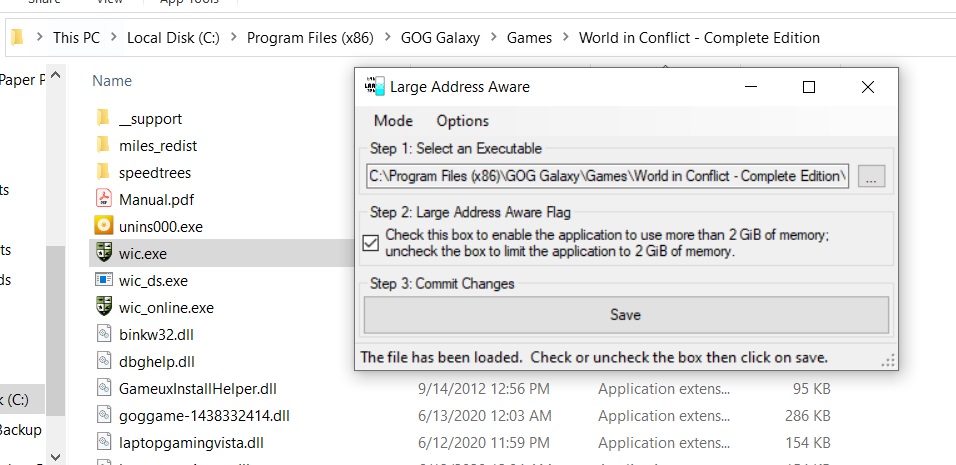Click the goggame-1438332414.dll file icon
The width and height of the screenshot is (956, 465).
[104, 415]
